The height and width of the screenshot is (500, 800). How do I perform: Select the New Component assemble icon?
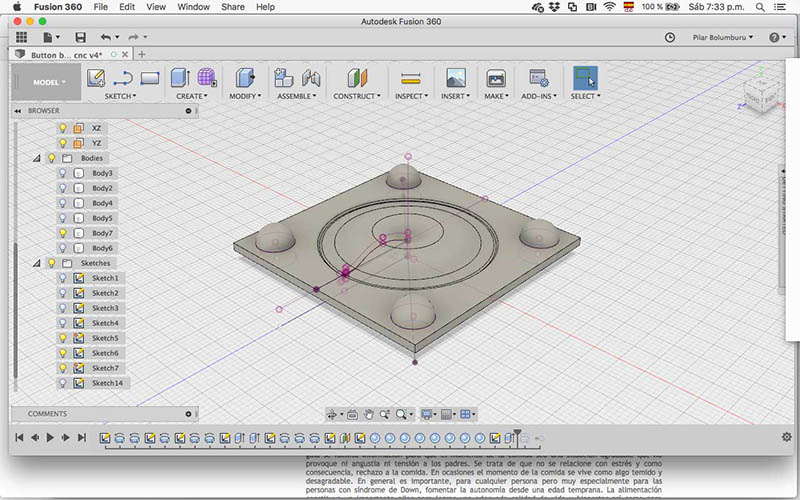coord(284,78)
